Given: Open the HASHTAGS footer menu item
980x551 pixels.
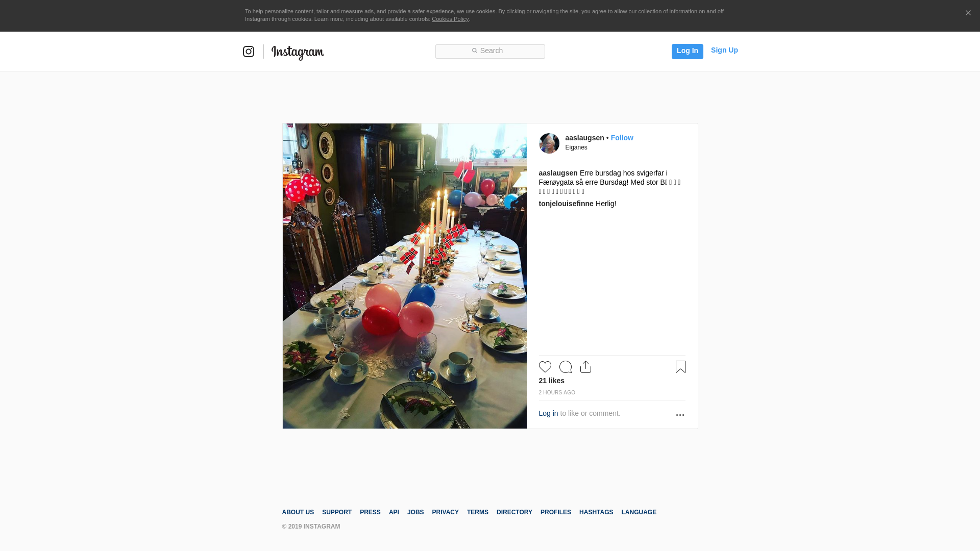Looking at the screenshot, I should 596,512.
